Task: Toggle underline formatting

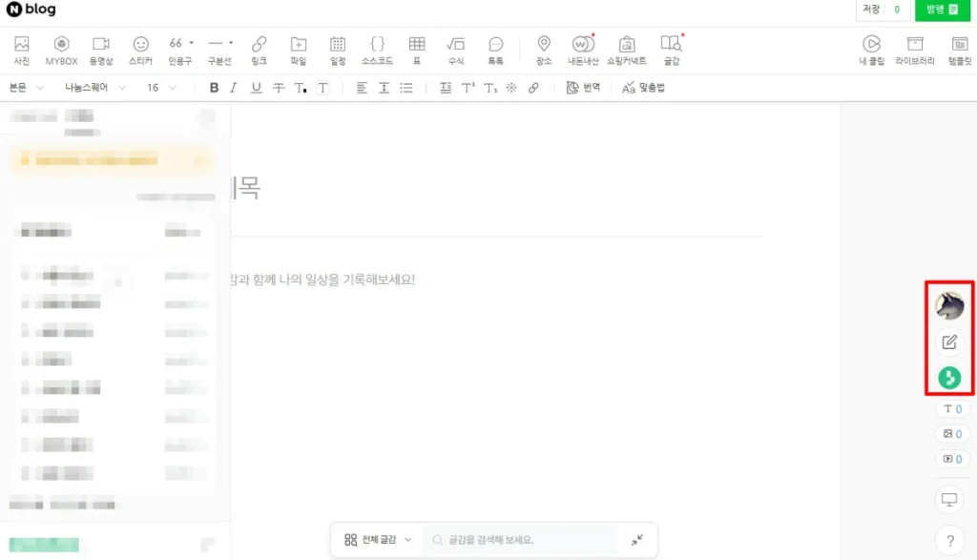Action: [x=256, y=88]
